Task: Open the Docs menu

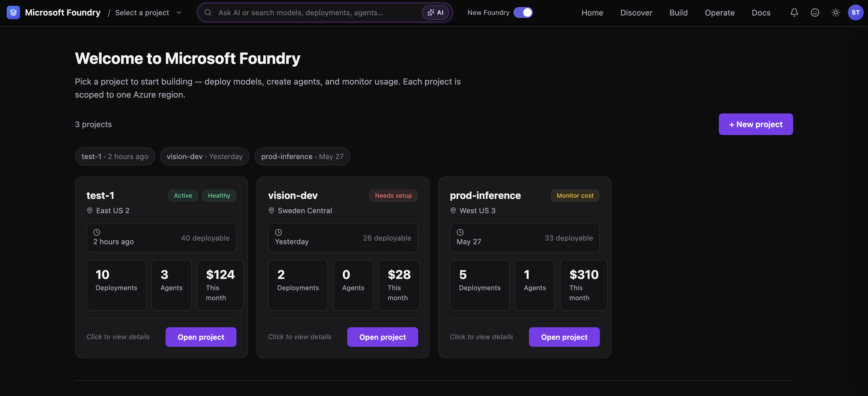Action: point(761,12)
